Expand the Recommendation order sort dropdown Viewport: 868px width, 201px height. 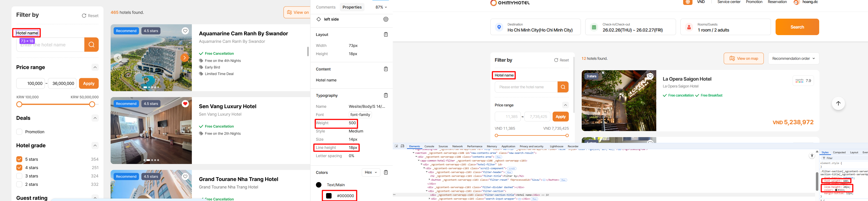click(793, 59)
